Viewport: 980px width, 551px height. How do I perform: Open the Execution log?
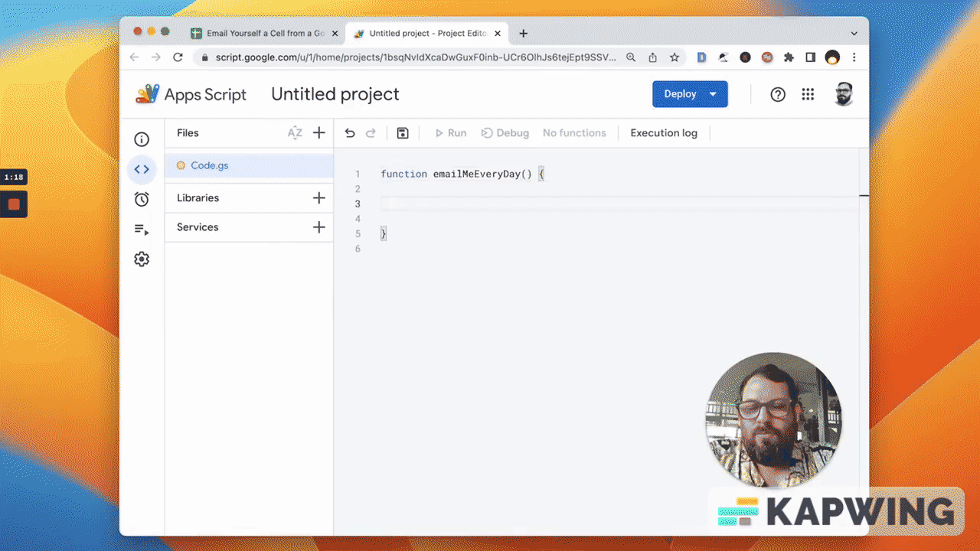[x=664, y=133]
